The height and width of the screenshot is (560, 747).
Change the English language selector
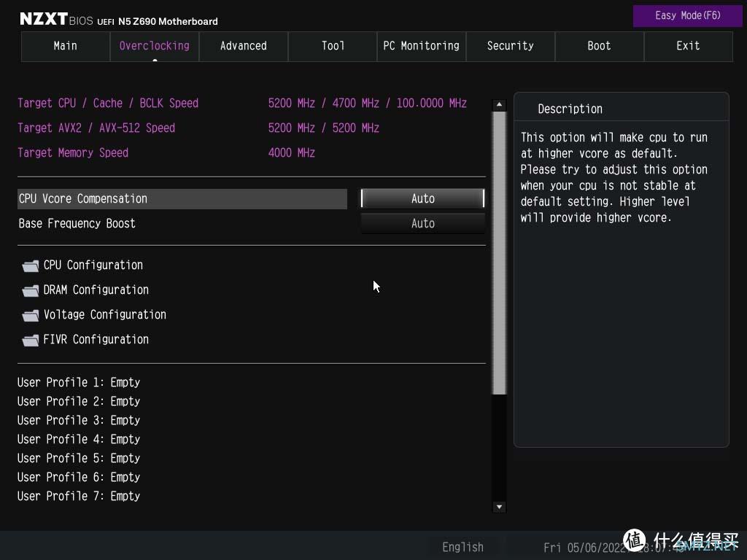pos(462,547)
